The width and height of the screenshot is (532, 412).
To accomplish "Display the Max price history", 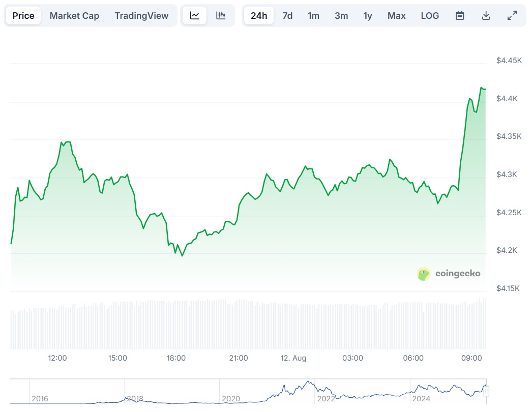I will pyautogui.click(x=397, y=16).
